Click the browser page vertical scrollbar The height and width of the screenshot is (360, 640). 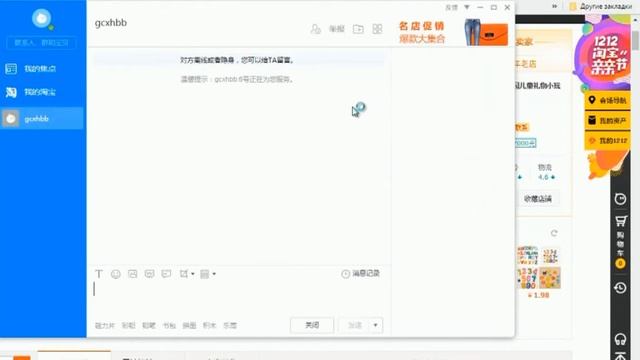pos(636,41)
